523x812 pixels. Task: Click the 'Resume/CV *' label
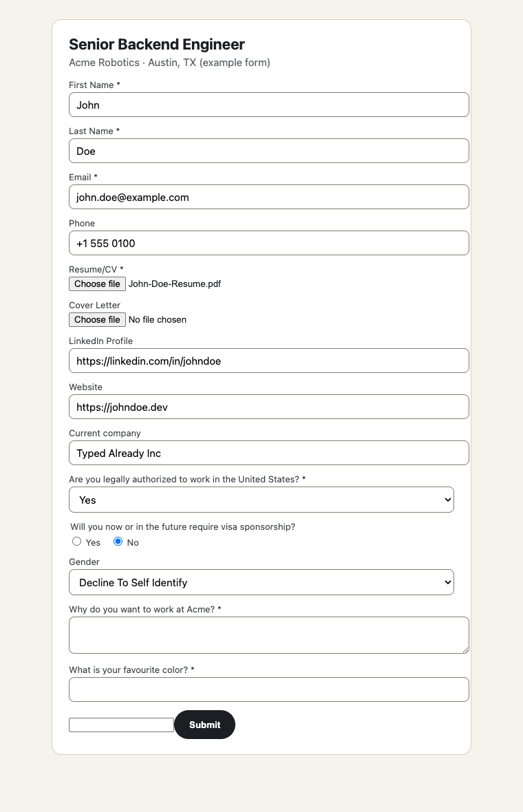pyautogui.click(x=96, y=269)
